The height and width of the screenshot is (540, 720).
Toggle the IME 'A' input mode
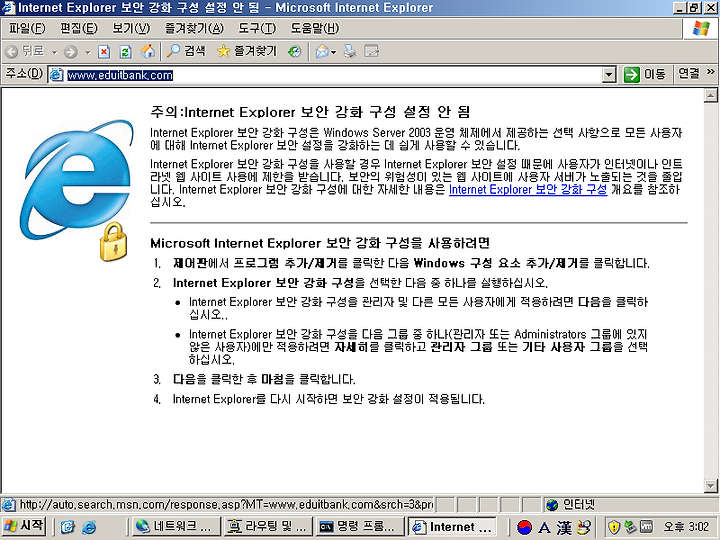pos(545,528)
